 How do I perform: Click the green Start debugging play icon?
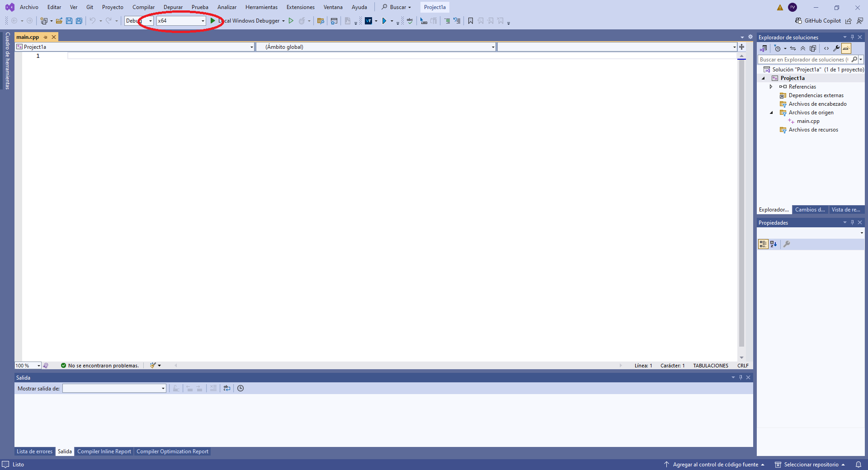212,21
